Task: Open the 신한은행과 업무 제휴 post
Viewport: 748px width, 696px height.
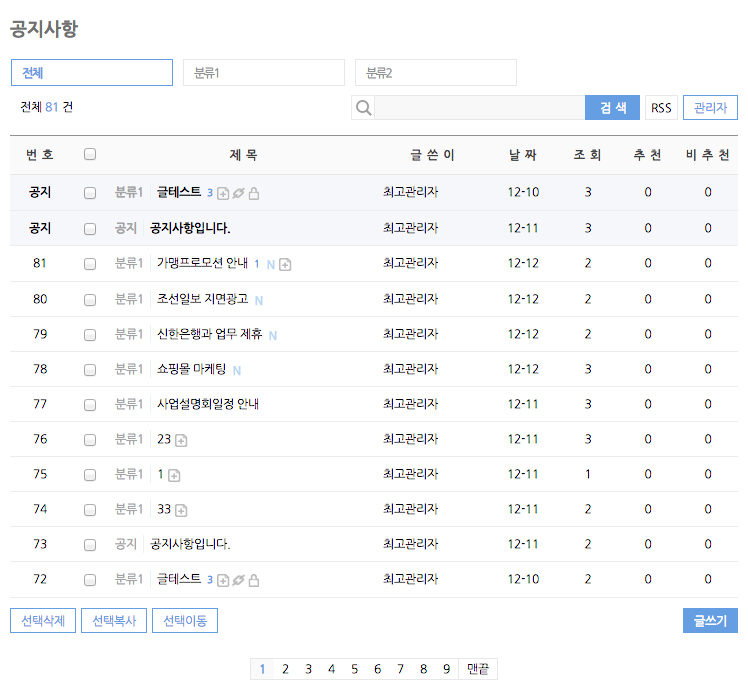Action: click(x=209, y=334)
